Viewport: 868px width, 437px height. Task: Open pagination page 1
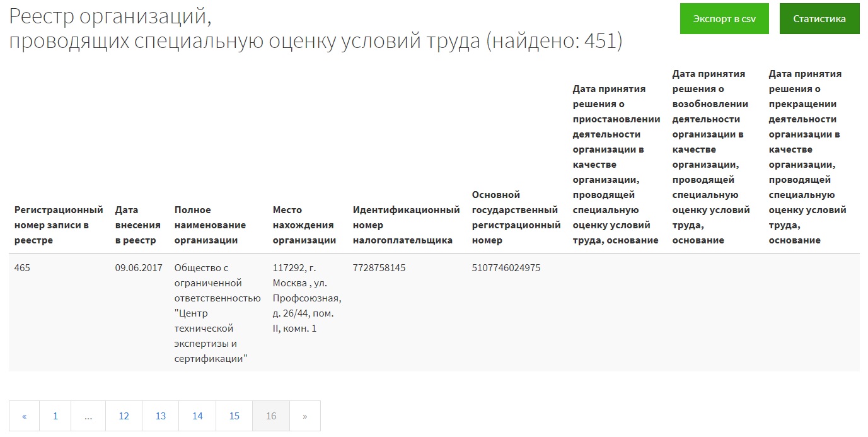coord(55,416)
